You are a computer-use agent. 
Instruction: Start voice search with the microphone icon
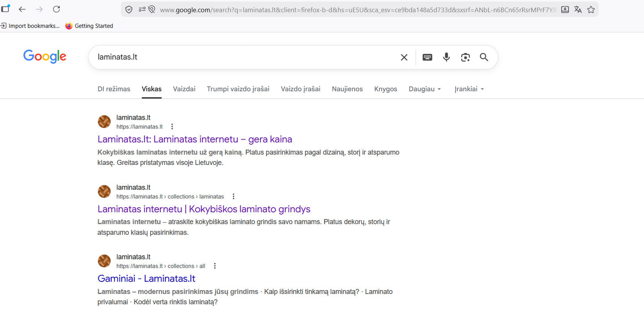point(446,57)
